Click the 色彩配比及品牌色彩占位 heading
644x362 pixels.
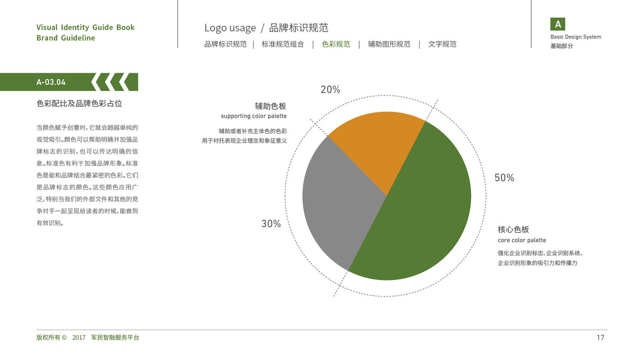tap(79, 104)
